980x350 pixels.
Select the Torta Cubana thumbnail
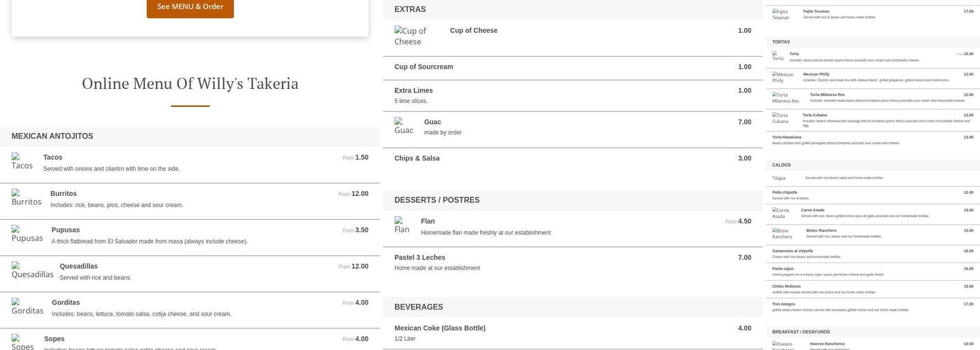780,118
